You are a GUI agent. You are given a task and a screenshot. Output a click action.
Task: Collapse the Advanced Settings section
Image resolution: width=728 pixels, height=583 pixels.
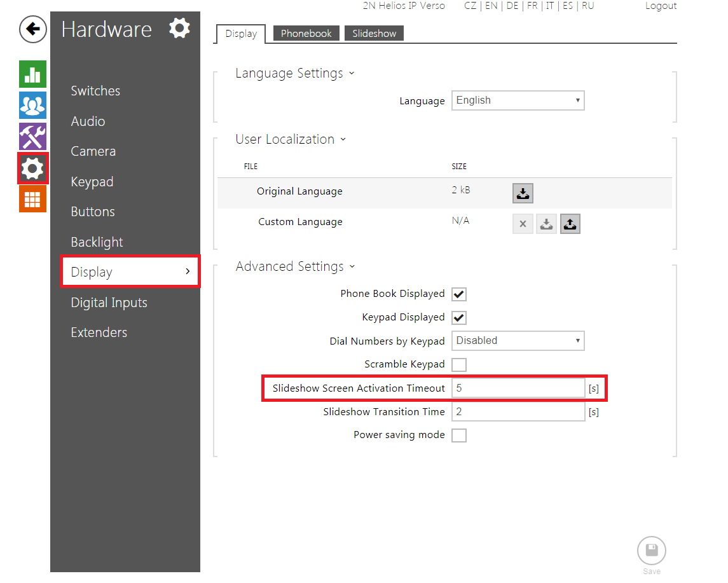point(295,267)
